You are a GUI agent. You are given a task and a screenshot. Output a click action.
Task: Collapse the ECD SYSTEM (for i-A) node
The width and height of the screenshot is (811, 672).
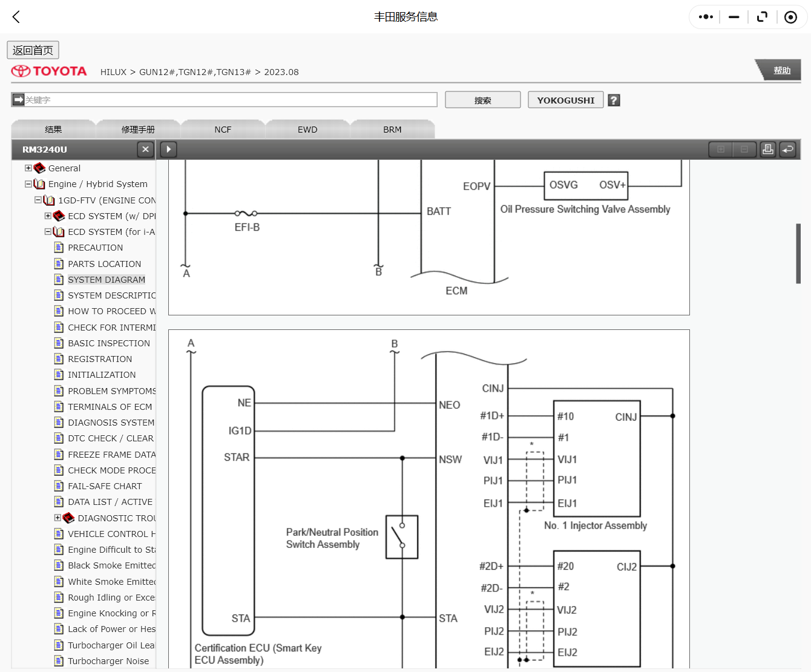point(48,231)
